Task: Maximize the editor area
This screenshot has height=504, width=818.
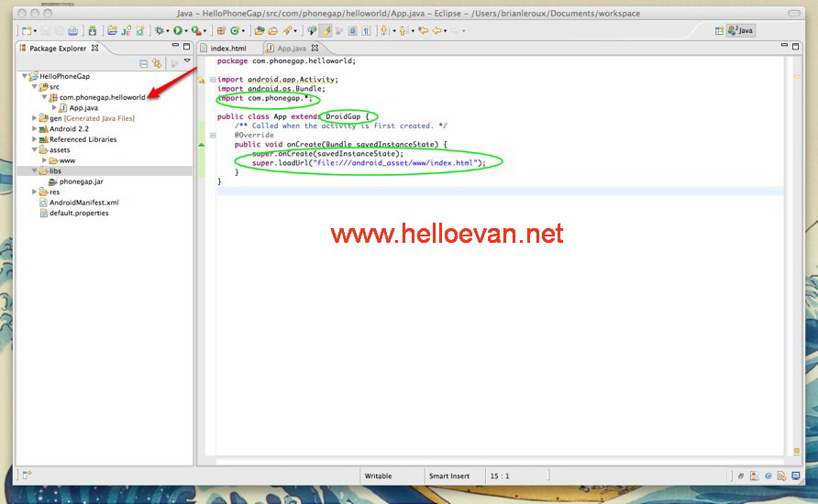Action: pyautogui.click(x=796, y=47)
